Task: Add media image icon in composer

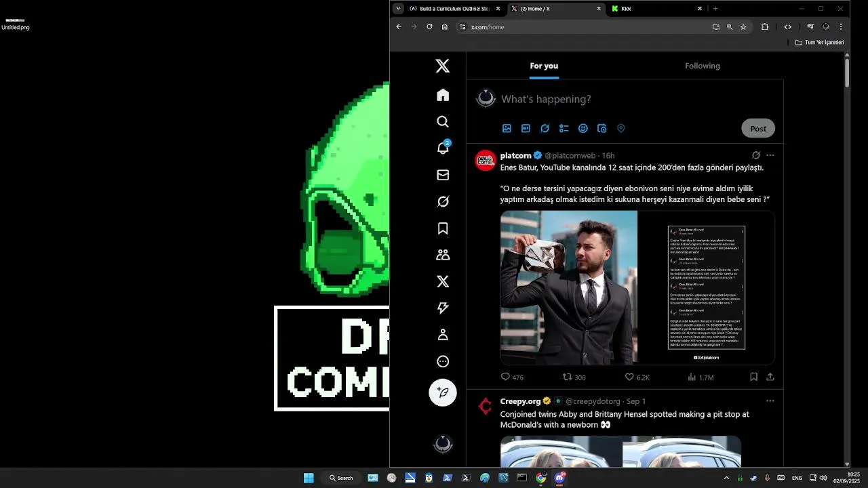Action: 507,129
